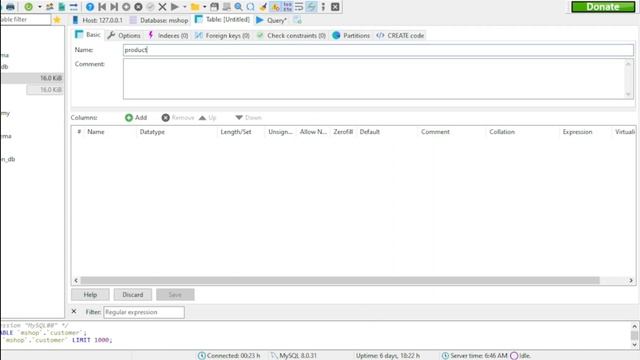Click the Filter regular expression field
Viewport: 640px width, 360px height.
tap(144, 312)
